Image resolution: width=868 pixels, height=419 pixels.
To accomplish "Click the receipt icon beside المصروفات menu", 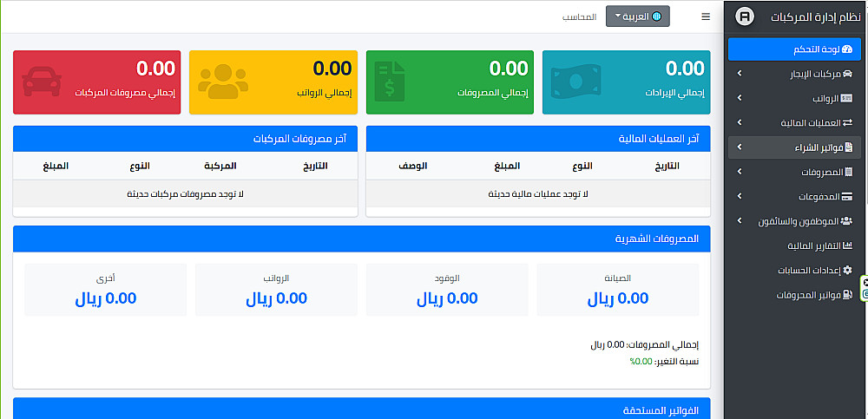I will [x=849, y=172].
